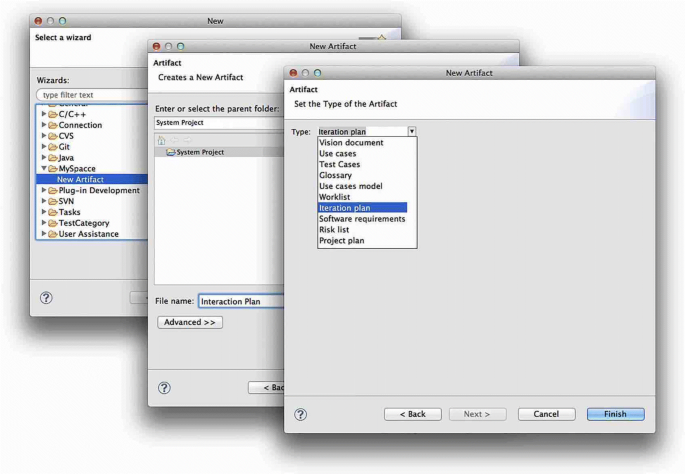The image size is (685, 474).
Task: Click the help icon in front dialog
Action: pyautogui.click(x=300, y=414)
